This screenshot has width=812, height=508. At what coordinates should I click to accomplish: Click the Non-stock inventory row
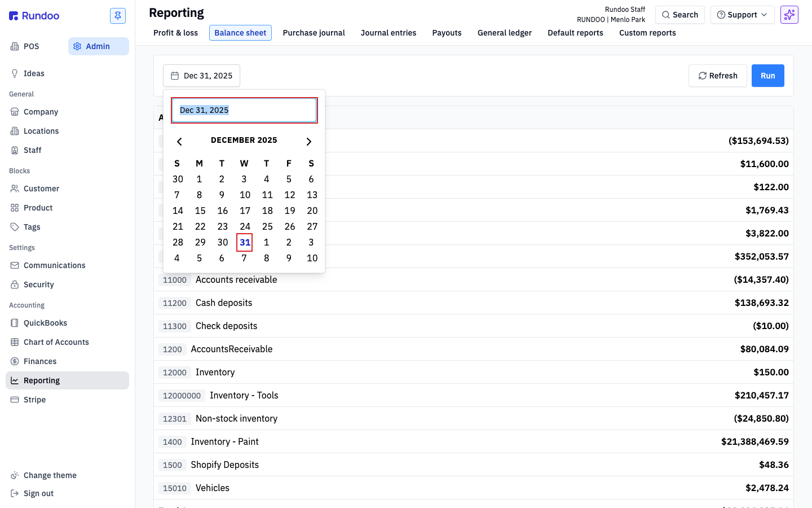tap(474, 418)
